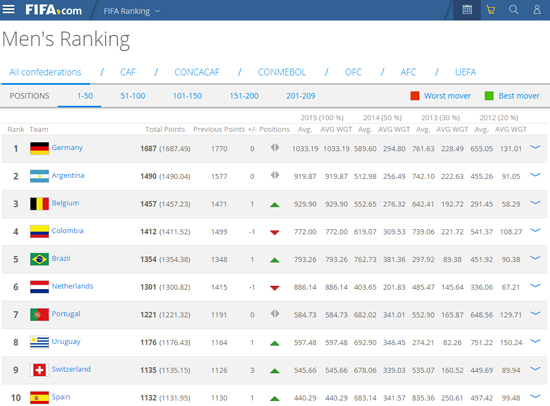Screen dimensions: 550x406
Task: Select the CONMEBOL confederation tab
Action: [x=282, y=72]
